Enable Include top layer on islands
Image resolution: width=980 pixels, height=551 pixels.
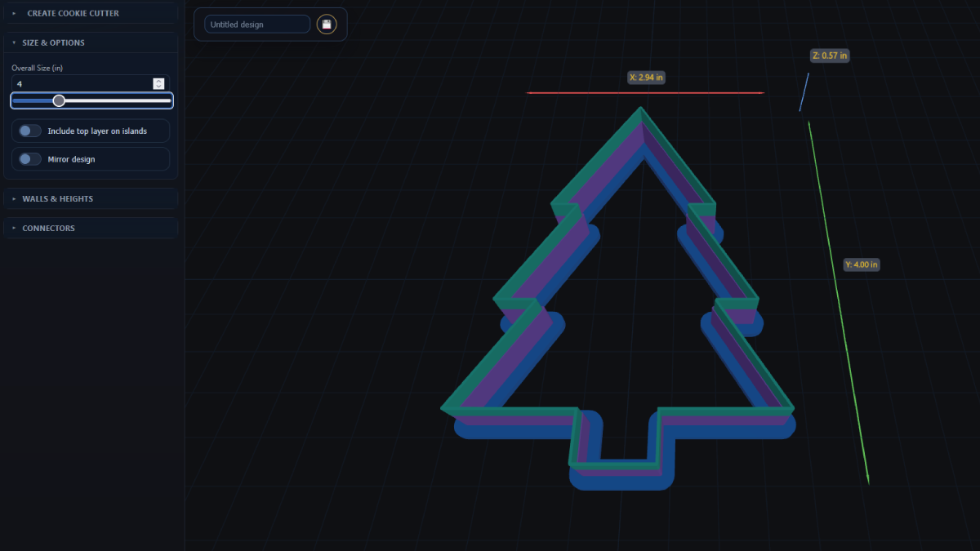click(29, 131)
